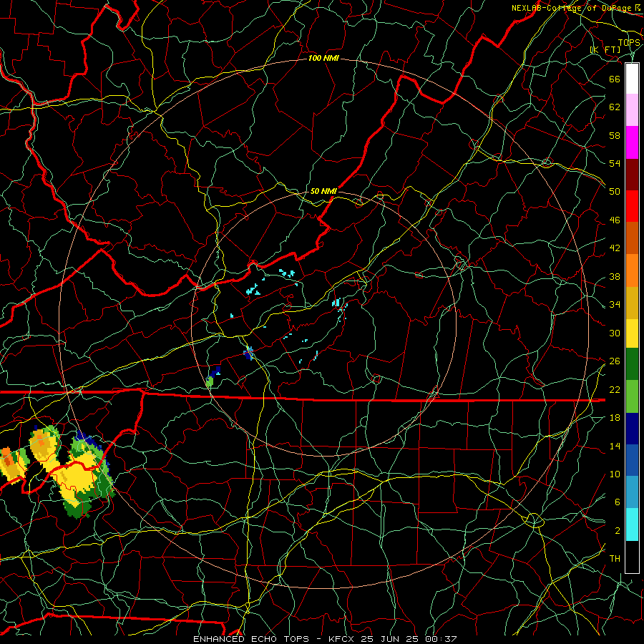Image resolution: width=644 pixels, height=644 pixels.
Task: Click 'ENHANCED ECHO TOPS' in the bottom title
Action: tap(251, 639)
